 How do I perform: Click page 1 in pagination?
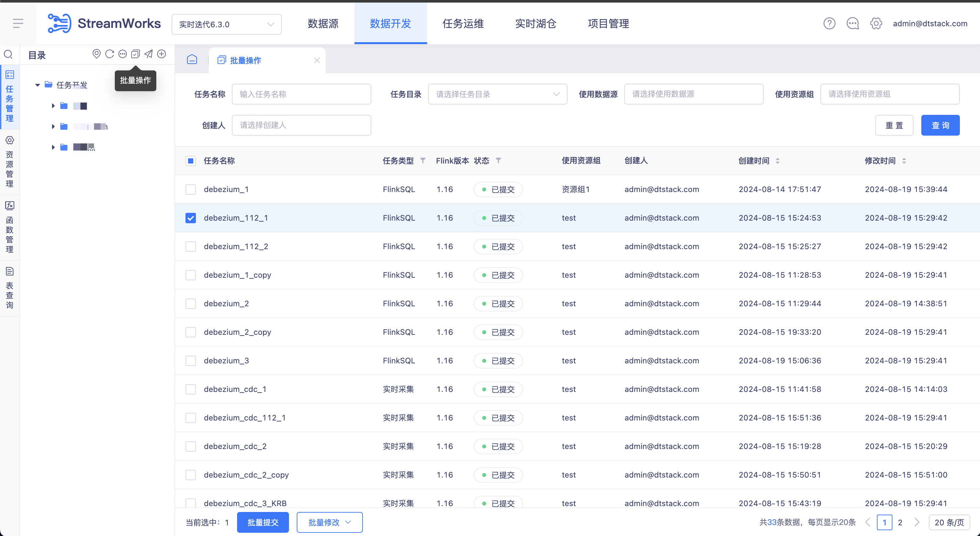(884, 522)
